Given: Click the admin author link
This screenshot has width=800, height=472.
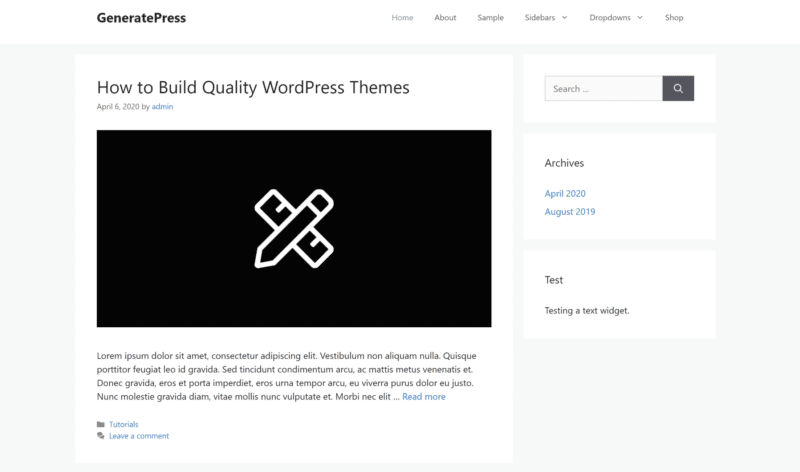Looking at the screenshot, I should pyautogui.click(x=162, y=106).
